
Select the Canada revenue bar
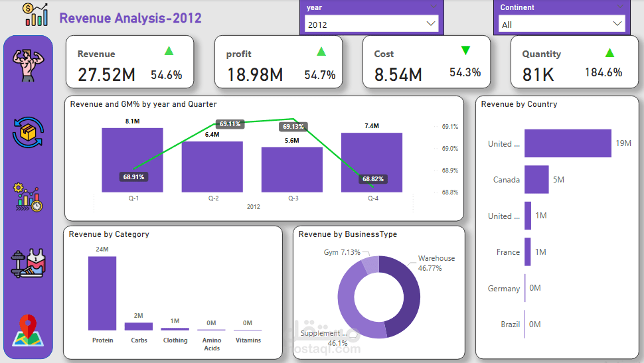tap(536, 179)
